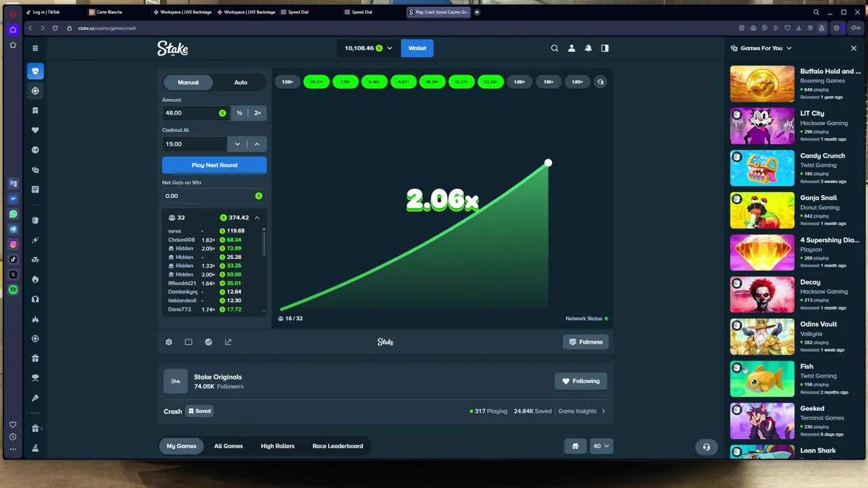
Task: Switch to the Carte Blanche browser tab
Action: pyautogui.click(x=109, y=12)
